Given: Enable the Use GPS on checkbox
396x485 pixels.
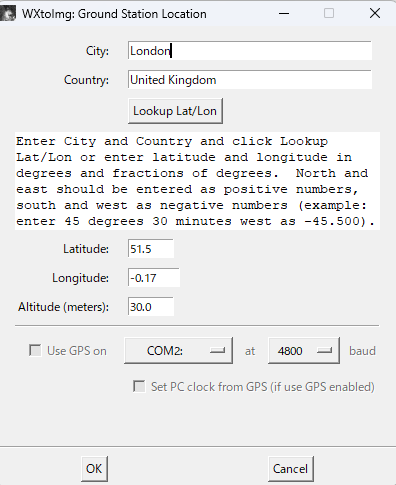Looking at the screenshot, I should (x=35, y=350).
